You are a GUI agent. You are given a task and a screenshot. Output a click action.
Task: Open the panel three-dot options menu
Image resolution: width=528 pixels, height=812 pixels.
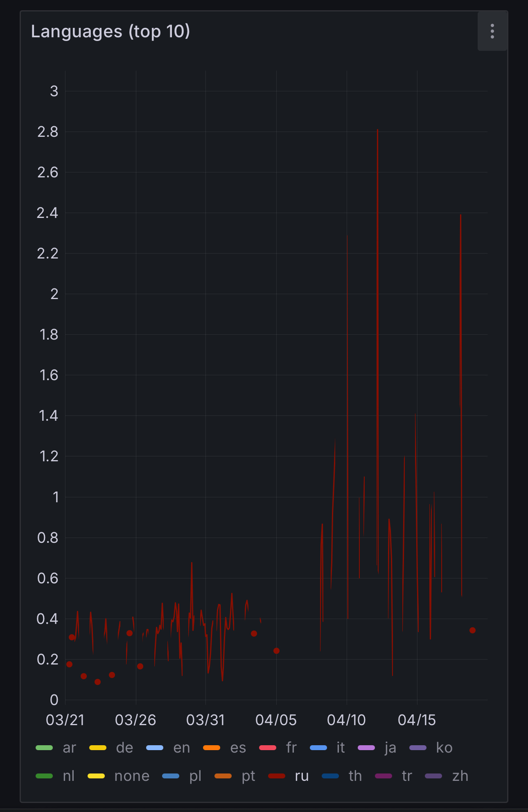click(x=492, y=32)
